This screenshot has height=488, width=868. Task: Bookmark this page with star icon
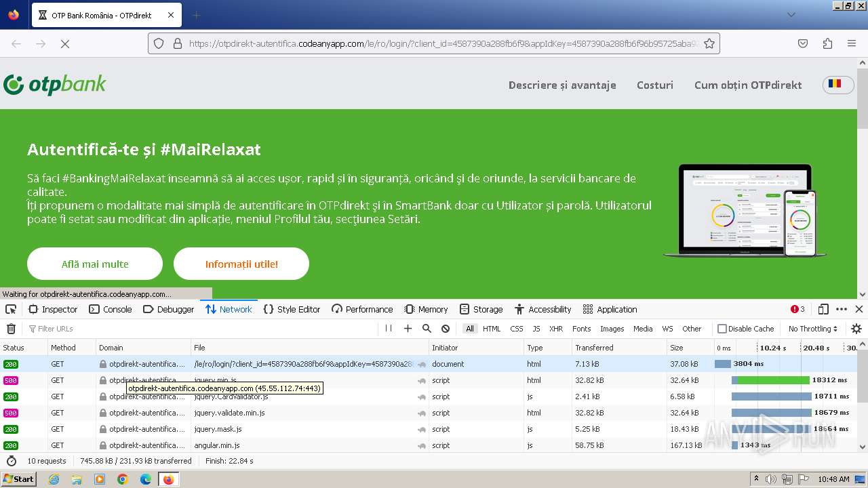pos(709,43)
